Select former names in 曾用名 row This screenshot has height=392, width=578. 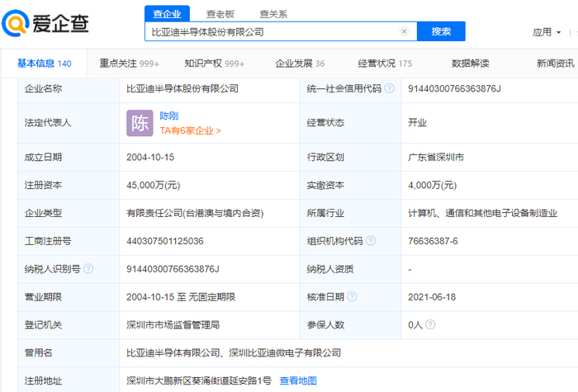pos(234,352)
